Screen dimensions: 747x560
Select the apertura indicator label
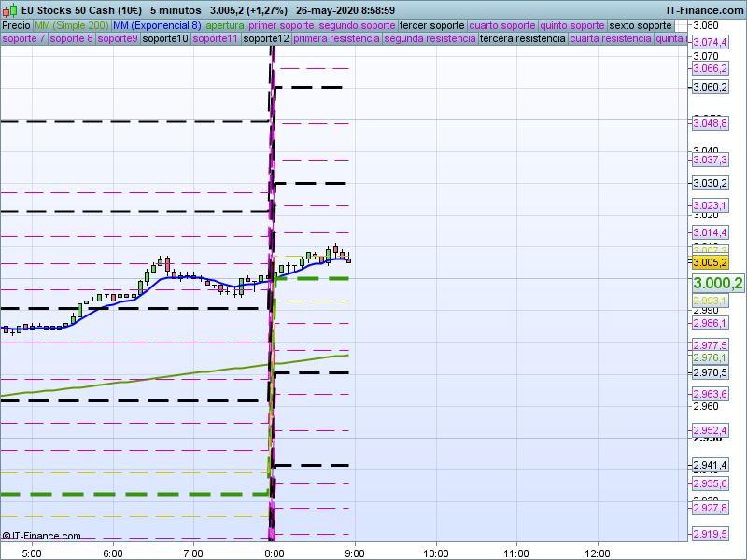click(225, 25)
